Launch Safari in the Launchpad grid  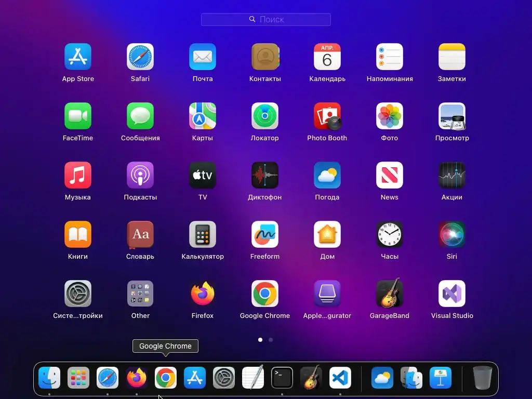tap(140, 57)
